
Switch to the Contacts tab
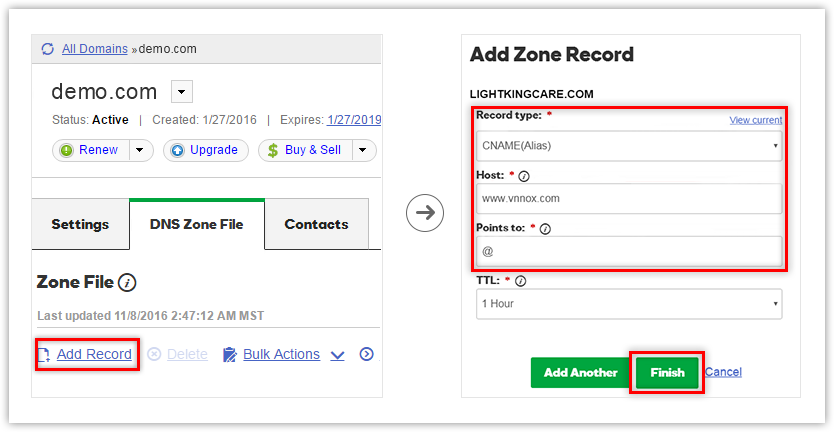(x=316, y=224)
